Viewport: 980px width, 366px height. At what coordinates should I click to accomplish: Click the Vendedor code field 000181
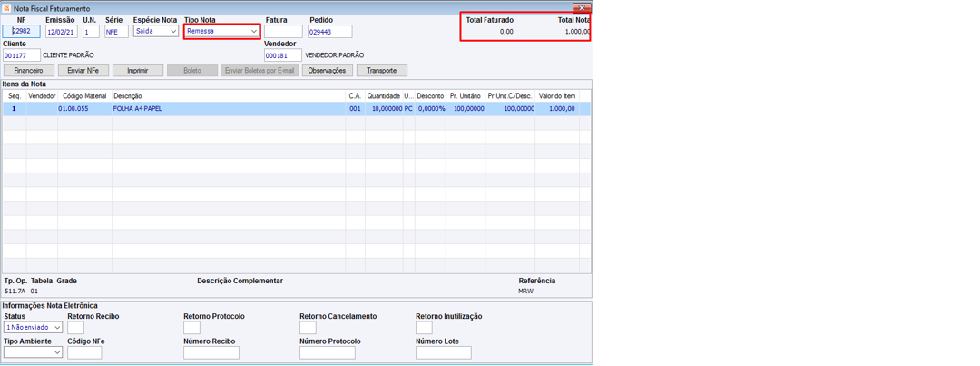283,55
